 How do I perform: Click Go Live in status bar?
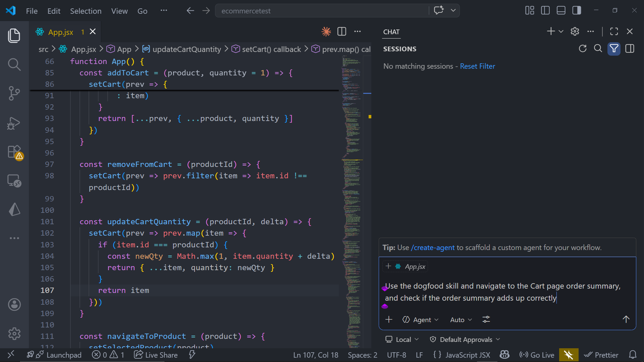point(537,355)
